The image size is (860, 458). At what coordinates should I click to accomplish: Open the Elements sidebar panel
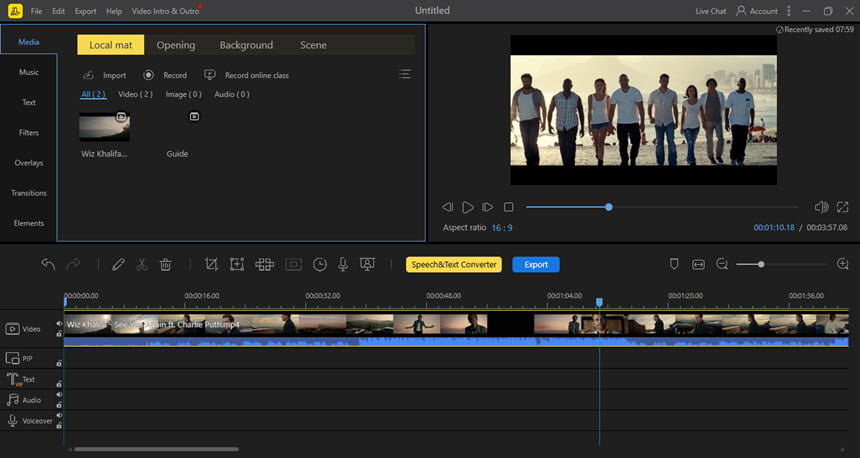click(29, 223)
